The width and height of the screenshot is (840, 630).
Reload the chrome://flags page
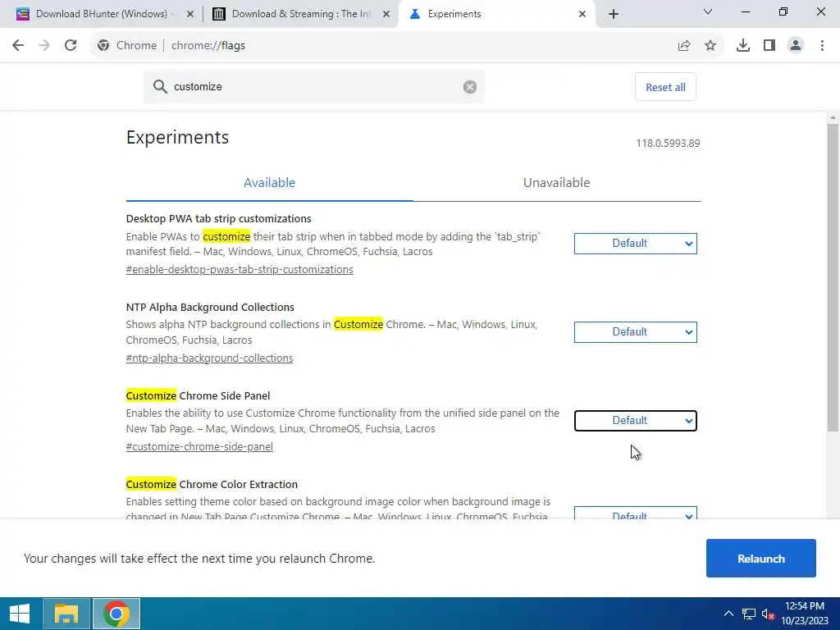pos(71,46)
